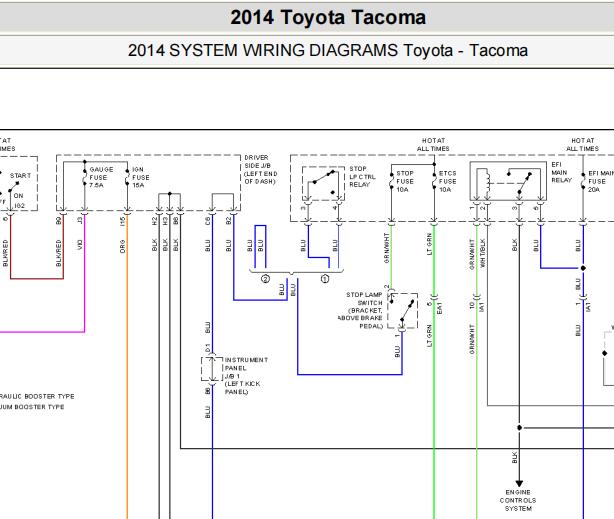This screenshot has height=519, width=614.
Task: Click the stop LP CTRL relay contact symbol
Action: (x=323, y=183)
